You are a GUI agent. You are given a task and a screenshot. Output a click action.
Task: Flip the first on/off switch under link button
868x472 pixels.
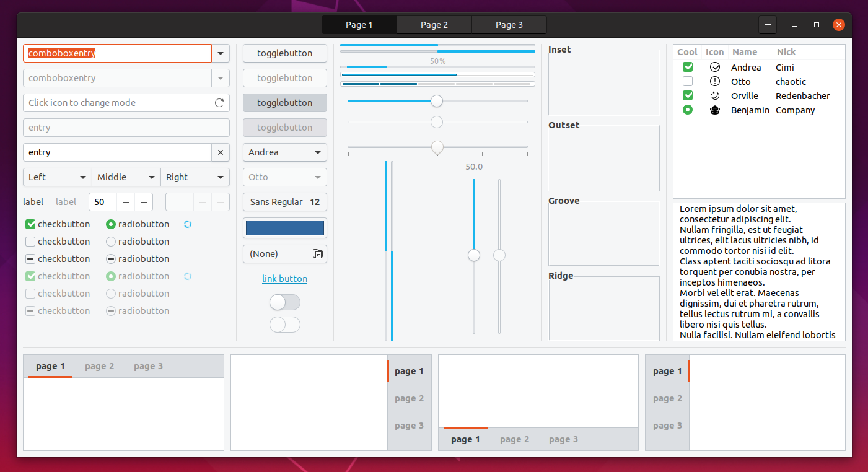click(x=284, y=302)
